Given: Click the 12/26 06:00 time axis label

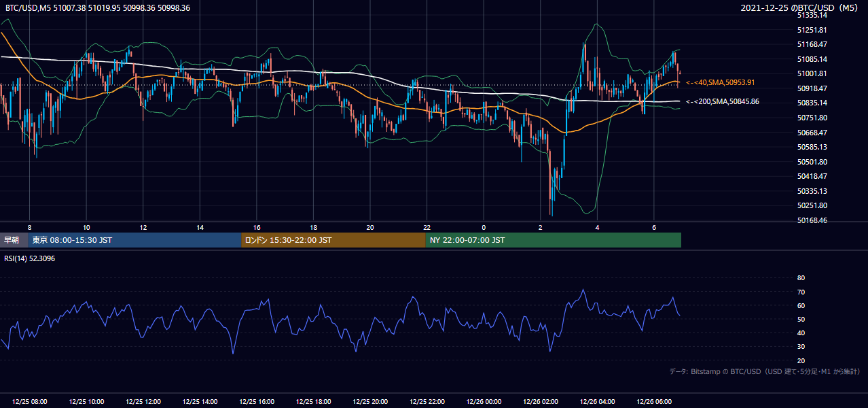Looking at the screenshot, I should pyautogui.click(x=653, y=402).
